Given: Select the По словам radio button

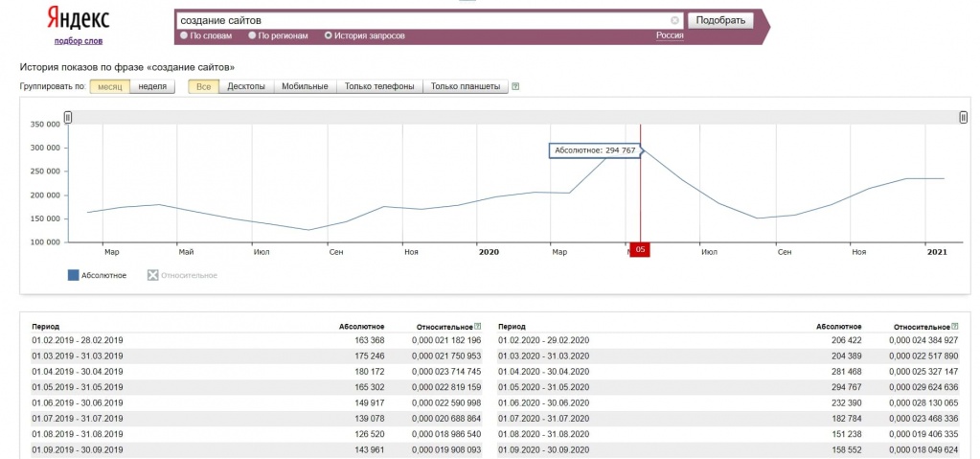Looking at the screenshot, I should click(x=184, y=35).
